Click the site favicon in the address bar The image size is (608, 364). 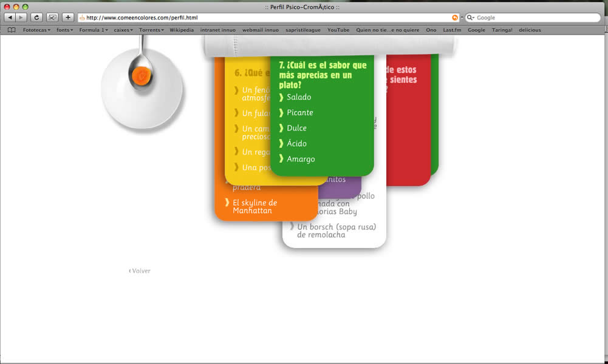click(x=82, y=18)
